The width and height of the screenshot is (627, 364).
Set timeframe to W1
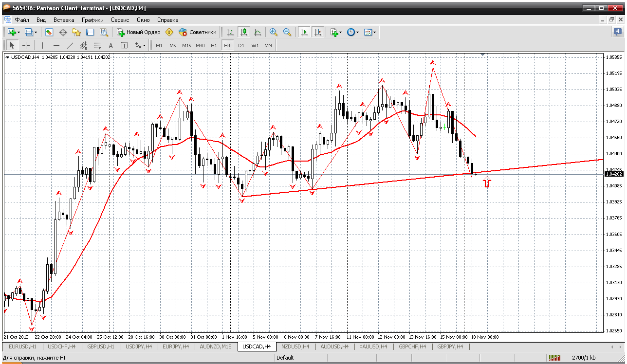point(255,45)
